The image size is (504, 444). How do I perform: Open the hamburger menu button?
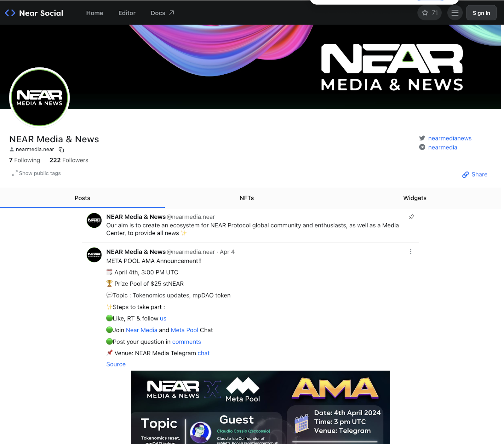[x=455, y=13]
